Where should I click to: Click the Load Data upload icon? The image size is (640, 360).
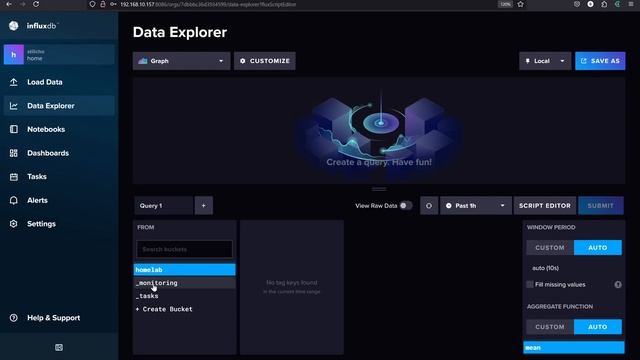[x=13, y=82]
